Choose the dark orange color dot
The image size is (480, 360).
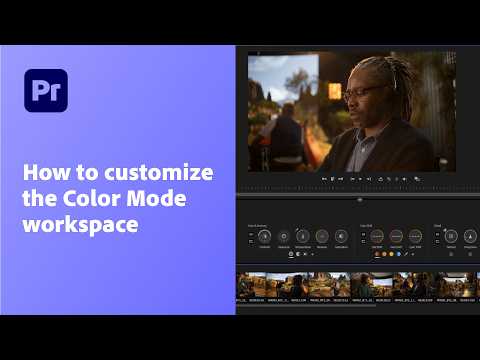tap(377, 254)
